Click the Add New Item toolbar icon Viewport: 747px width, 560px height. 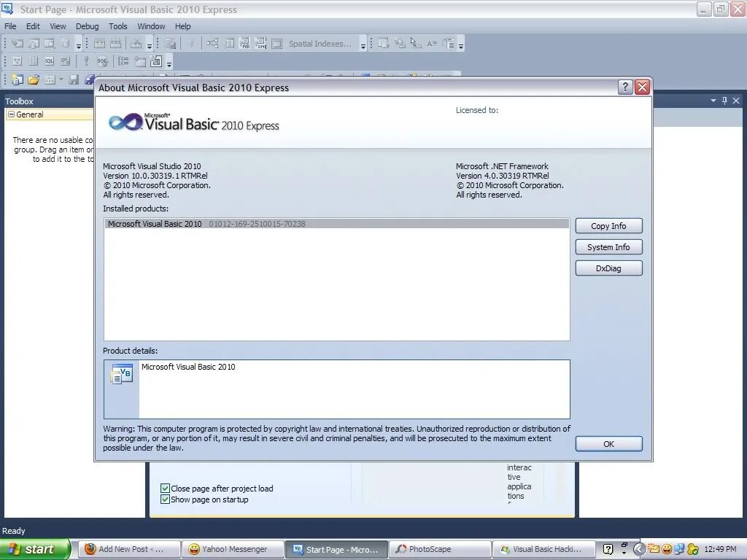tap(50, 79)
